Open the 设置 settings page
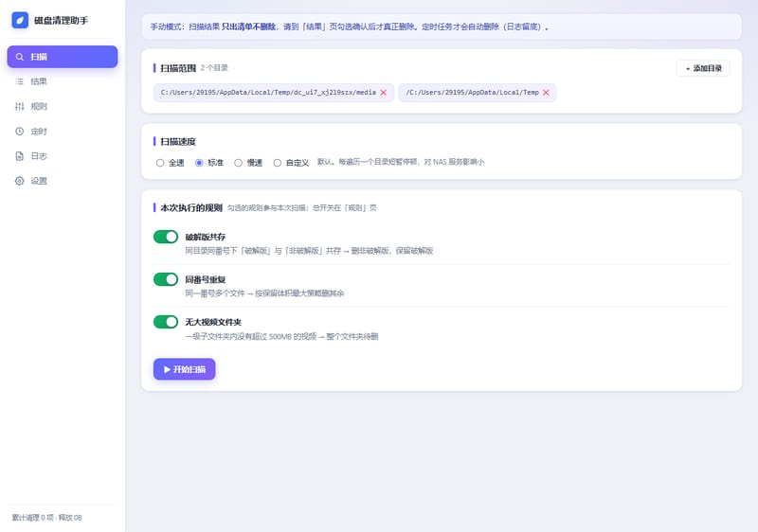This screenshot has height=532, width=758. pos(63,181)
